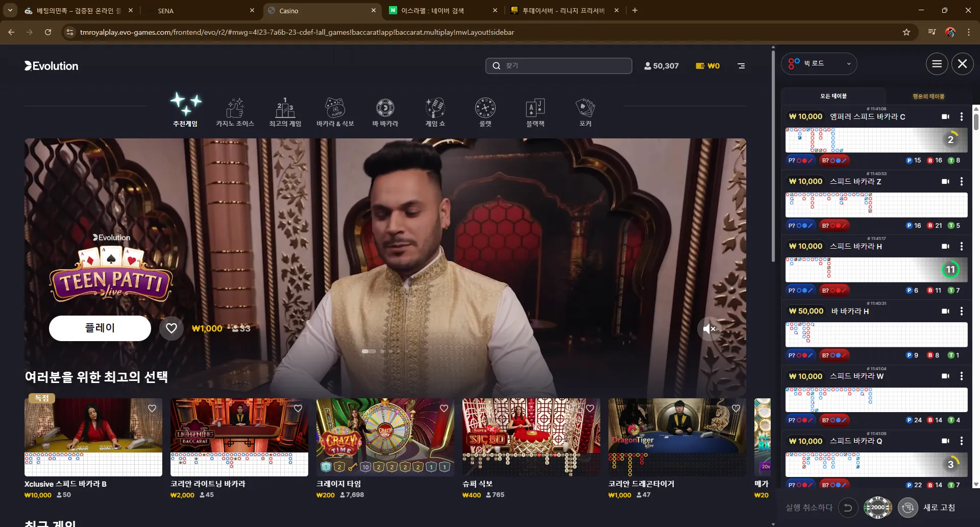Switch to the 행운의 테이블 tab

coord(928,96)
